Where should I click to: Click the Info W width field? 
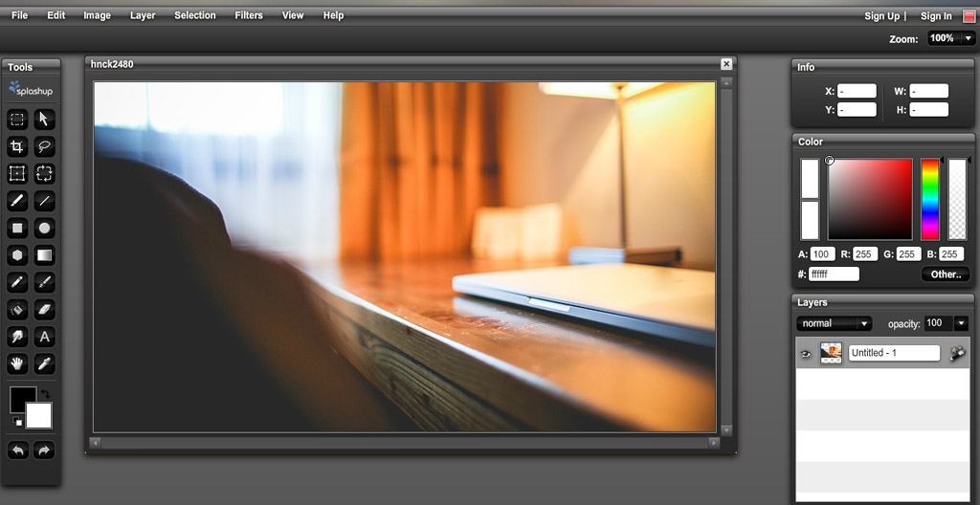click(928, 91)
